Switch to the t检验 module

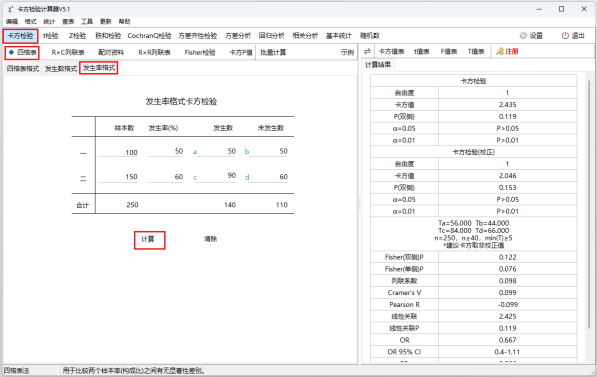[51, 36]
